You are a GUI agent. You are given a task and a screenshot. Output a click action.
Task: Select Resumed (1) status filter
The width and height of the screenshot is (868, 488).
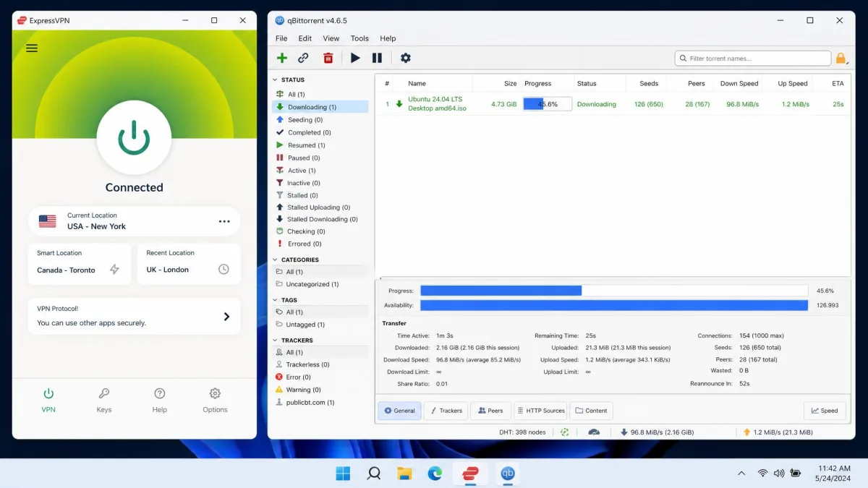coord(320,145)
